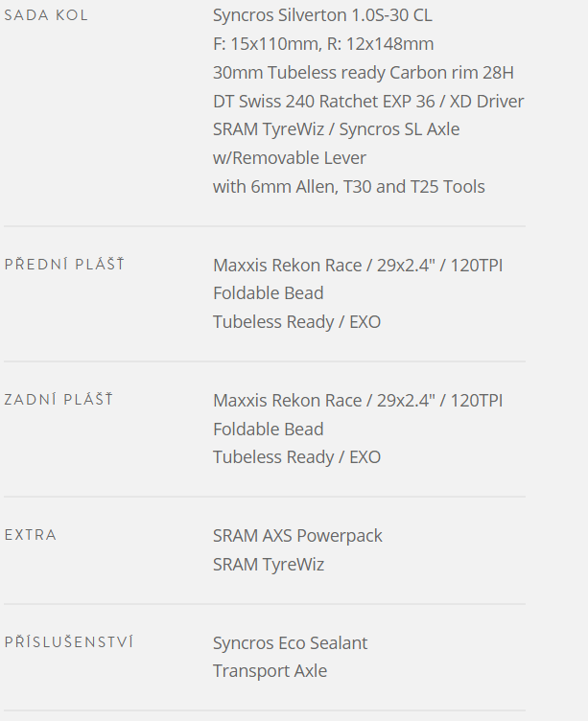Click the 30mm Tubeless ready Carbon rim line
This screenshot has width=588, height=721.
coord(364,73)
